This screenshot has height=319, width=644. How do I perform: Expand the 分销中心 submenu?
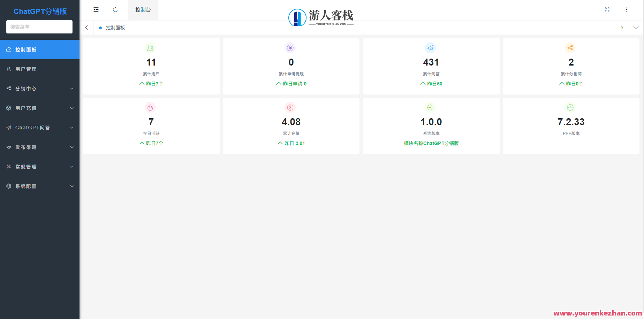point(39,89)
